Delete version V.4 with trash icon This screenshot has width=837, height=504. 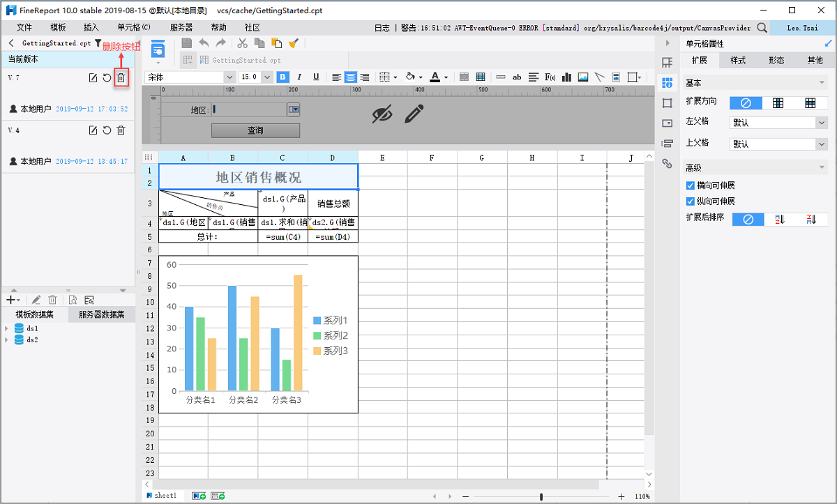(121, 130)
